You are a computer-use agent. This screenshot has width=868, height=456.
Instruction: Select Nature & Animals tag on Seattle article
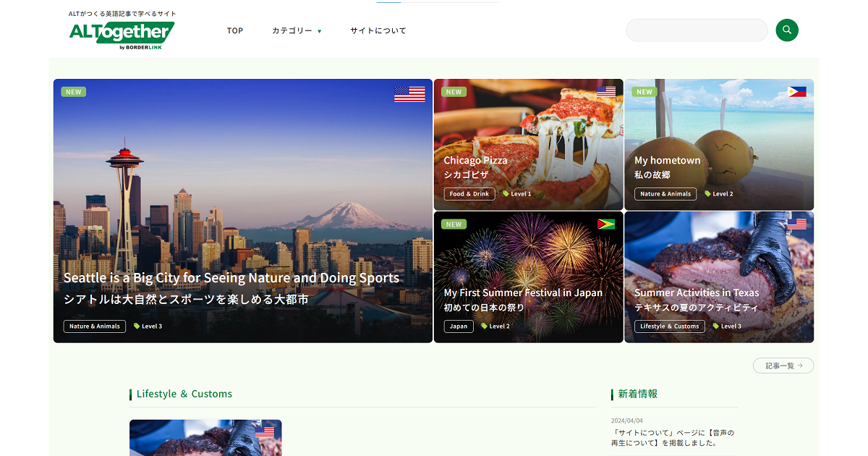point(95,326)
